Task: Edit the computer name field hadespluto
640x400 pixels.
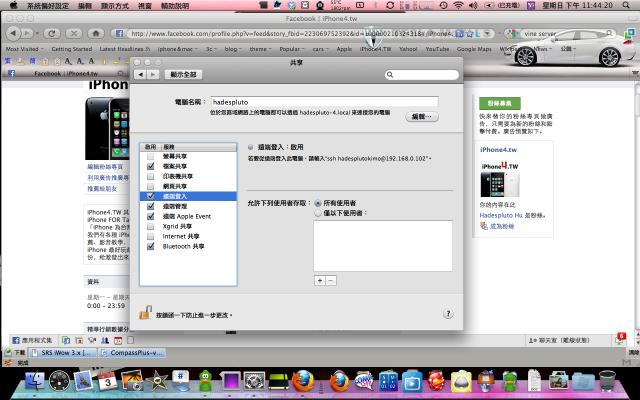Action: click(324, 102)
